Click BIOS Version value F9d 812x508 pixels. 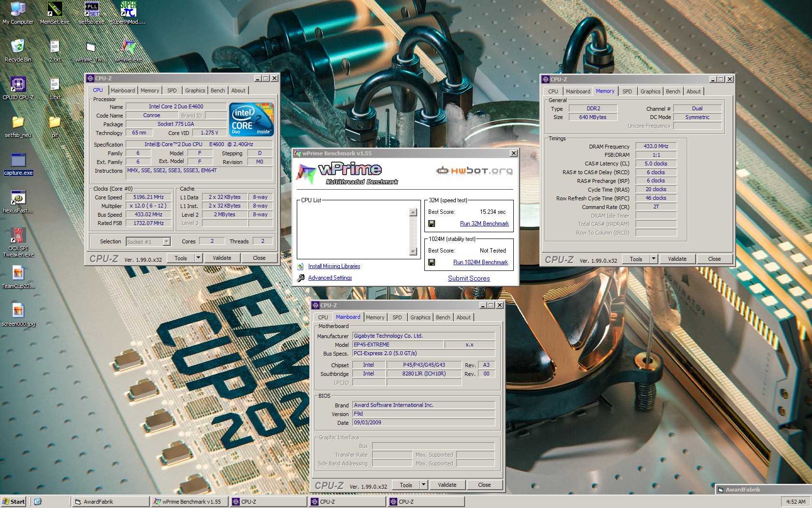pos(423,414)
